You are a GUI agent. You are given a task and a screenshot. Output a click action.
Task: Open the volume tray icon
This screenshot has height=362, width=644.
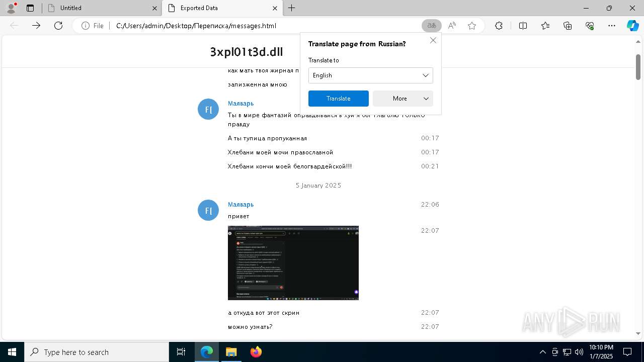coord(579,352)
